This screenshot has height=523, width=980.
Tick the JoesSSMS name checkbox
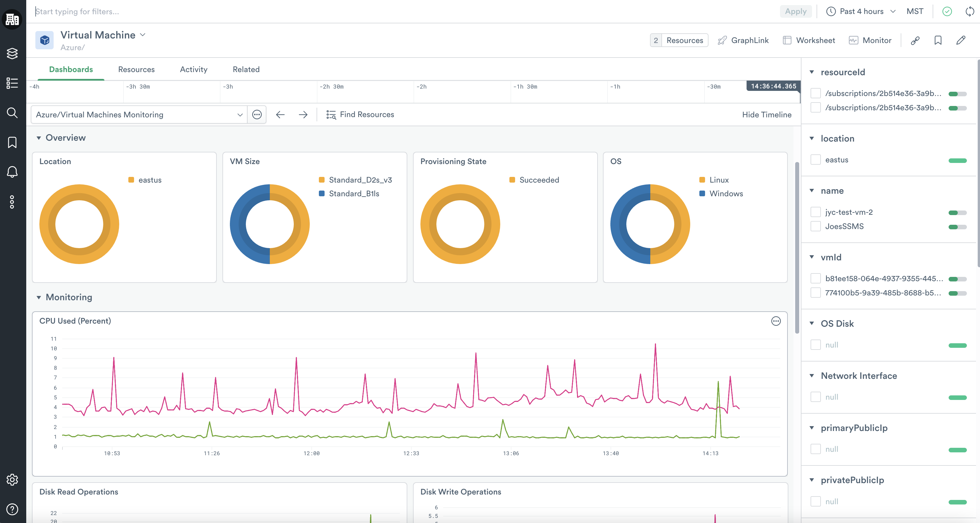pyautogui.click(x=815, y=226)
